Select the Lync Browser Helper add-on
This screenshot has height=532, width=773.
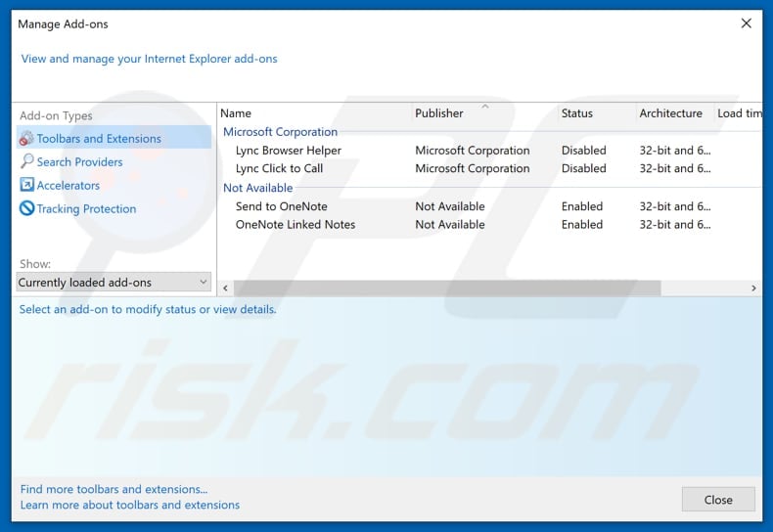pos(289,151)
